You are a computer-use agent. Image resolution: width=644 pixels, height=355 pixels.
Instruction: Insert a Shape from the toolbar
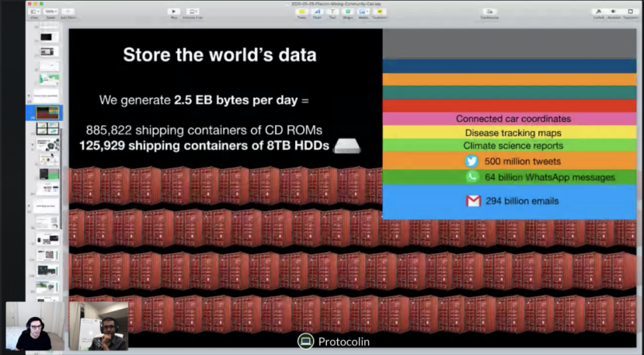(x=347, y=12)
